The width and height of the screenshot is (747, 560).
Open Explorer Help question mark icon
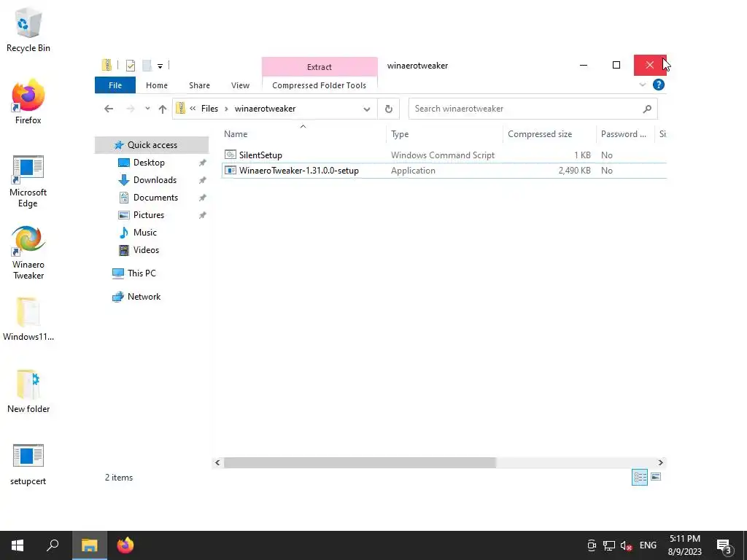pos(659,85)
